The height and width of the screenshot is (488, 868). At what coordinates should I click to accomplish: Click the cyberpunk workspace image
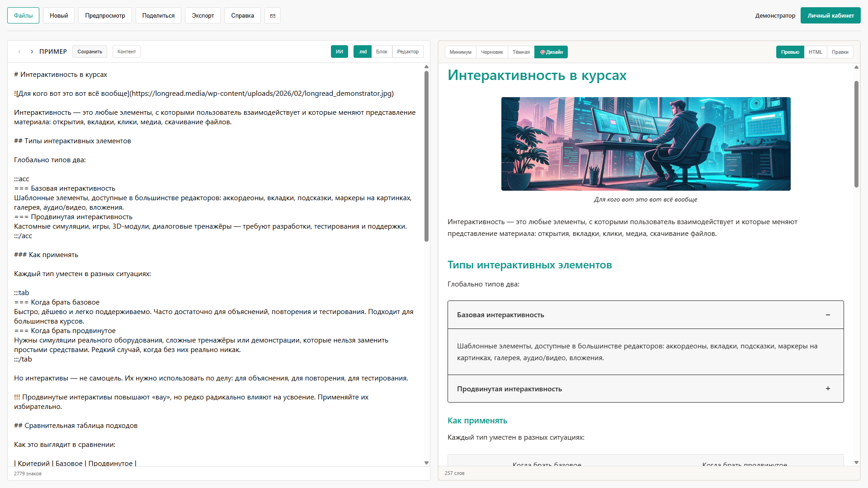coord(646,144)
